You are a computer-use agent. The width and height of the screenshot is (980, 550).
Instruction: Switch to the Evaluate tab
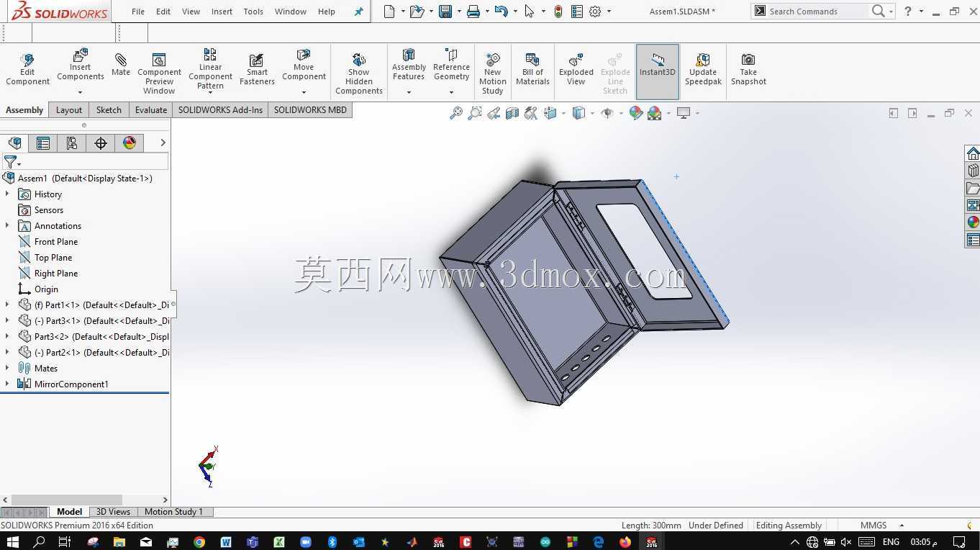point(151,110)
